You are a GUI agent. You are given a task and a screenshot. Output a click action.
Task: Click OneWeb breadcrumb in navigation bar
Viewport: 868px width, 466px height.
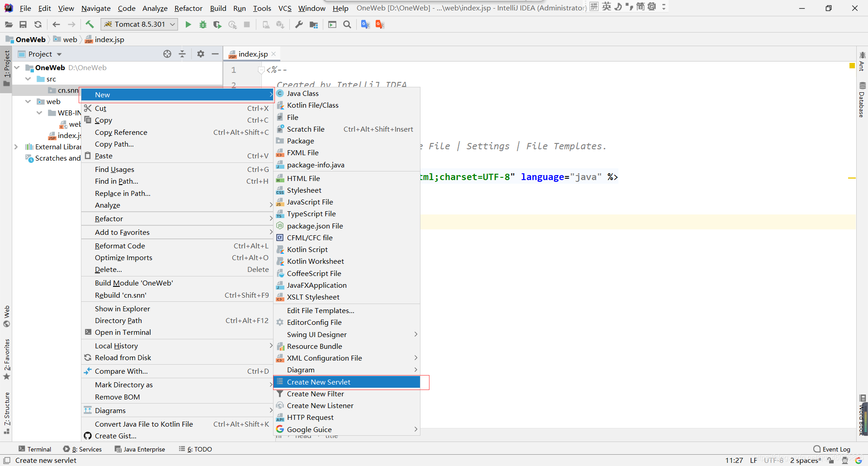pos(26,39)
